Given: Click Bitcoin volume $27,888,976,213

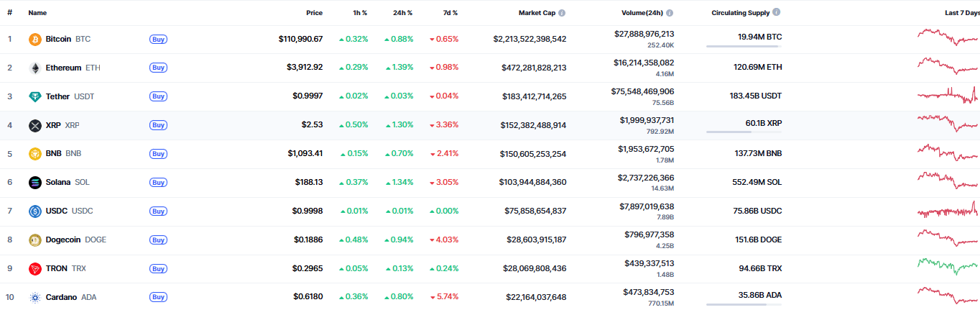Looking at the screenshot, I should click(x=644, y=34).
